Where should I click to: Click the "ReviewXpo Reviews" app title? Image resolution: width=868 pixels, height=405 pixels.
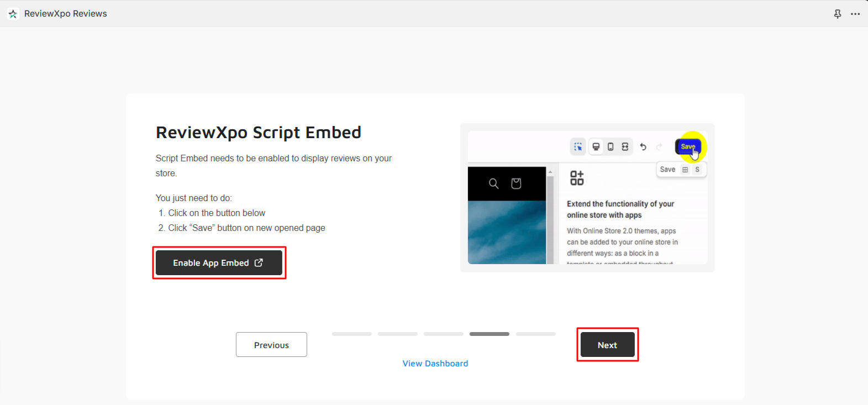tap(66, 14)
